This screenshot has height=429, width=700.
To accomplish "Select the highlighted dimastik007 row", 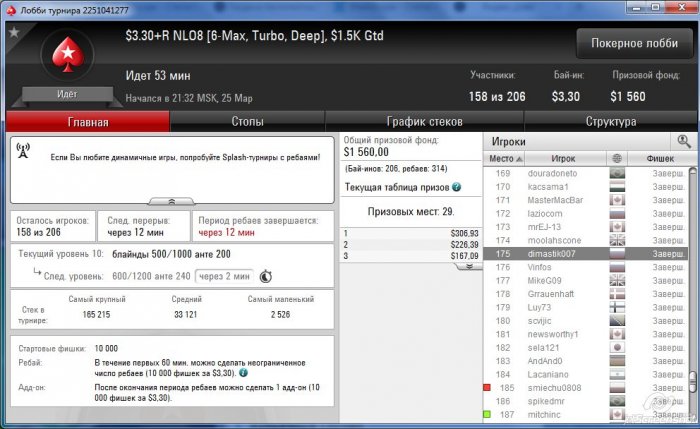I will [586, 254].
